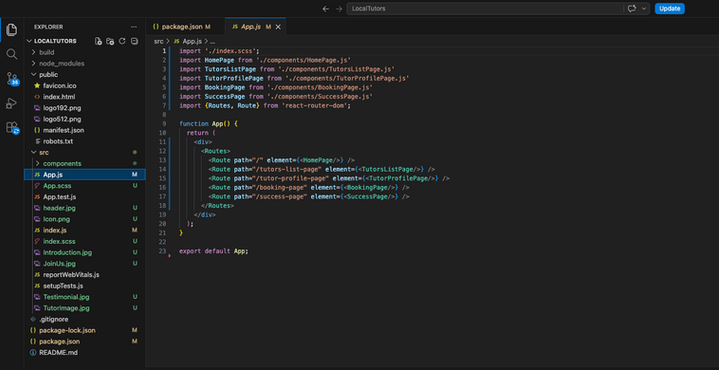The image size is (719, 370).
Task: Go back using the left arrow
Action: [326, 9]
